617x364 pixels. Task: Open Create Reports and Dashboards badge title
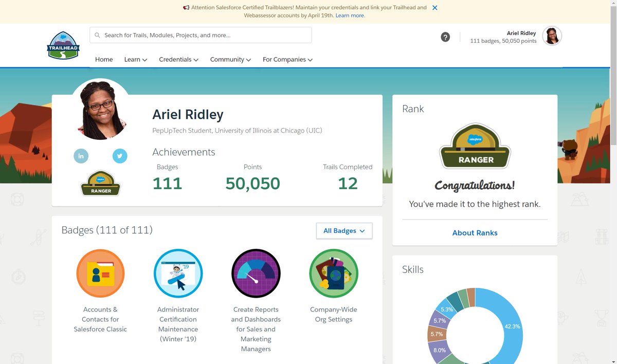tap(256, 329)
